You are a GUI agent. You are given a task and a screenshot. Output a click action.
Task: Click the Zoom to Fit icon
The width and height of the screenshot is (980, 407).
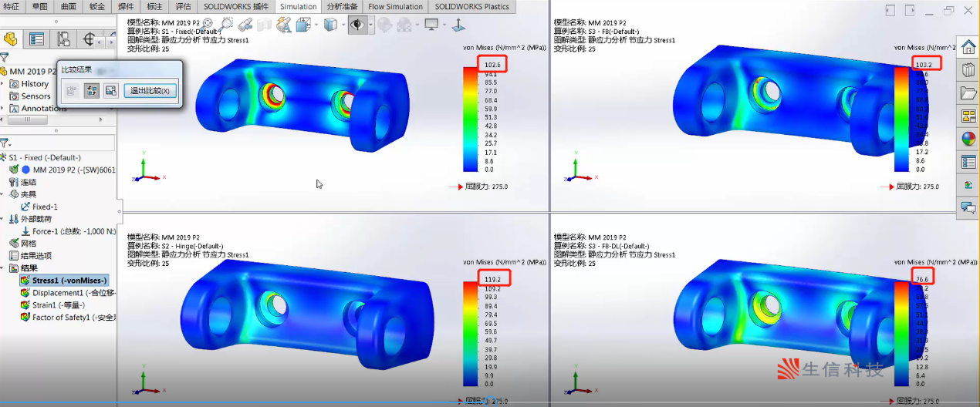pyautogui.click(x=207, y=24)
